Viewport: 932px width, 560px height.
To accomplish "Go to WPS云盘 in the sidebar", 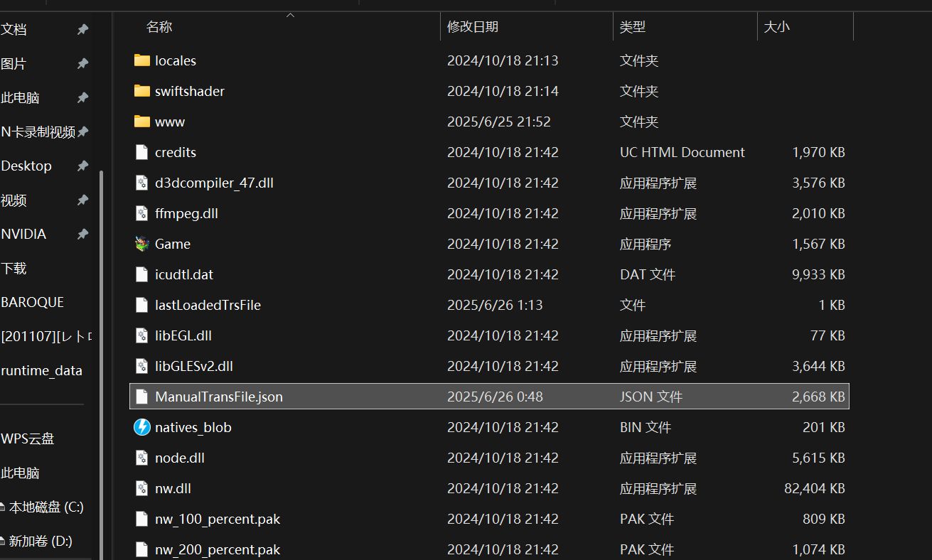I will pyautogui.click(x=28, y=438).
